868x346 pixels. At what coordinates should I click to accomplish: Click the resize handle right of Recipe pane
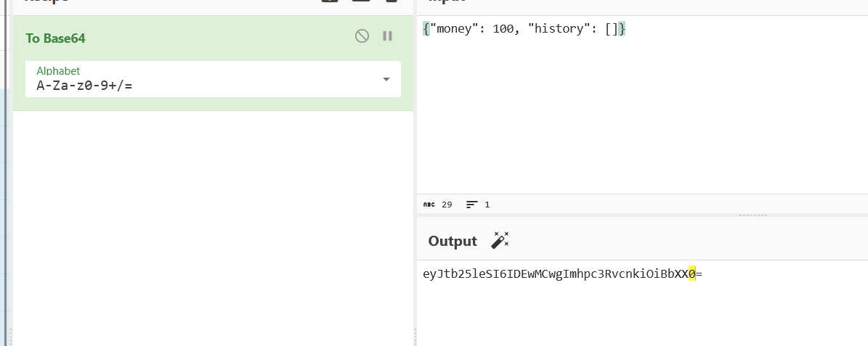pyautogui.click(x=415, y=336)
